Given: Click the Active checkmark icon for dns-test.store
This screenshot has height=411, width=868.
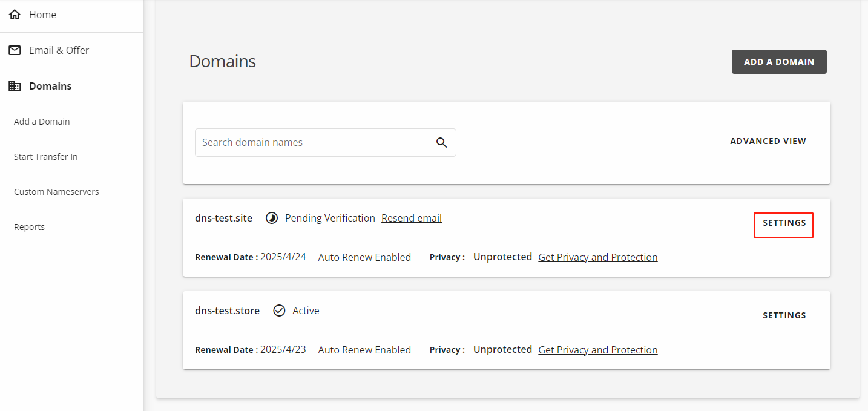Looking at the screenshot, I should click(x=279, y=311).
